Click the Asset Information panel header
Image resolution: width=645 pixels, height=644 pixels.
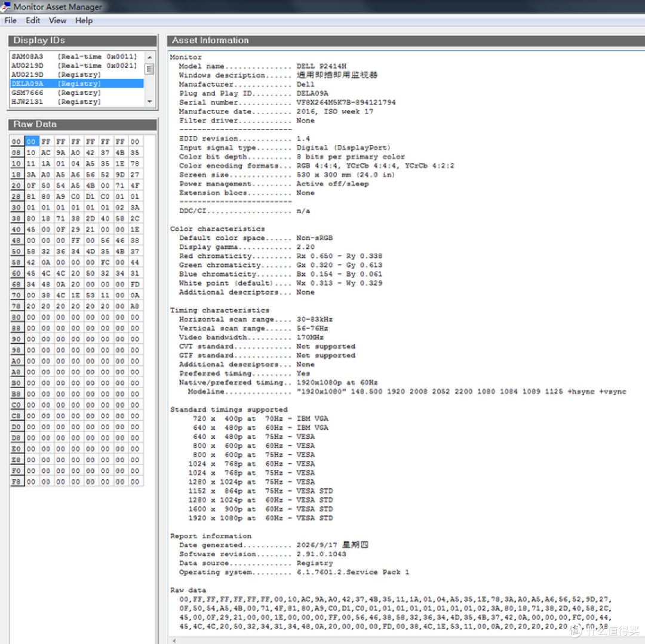406,40
